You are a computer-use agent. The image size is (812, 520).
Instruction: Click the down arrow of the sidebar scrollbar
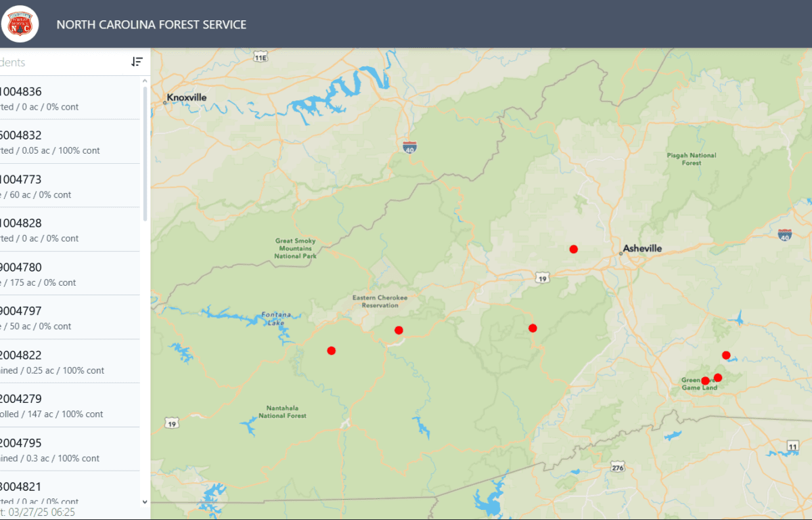(x=143, y=502)
